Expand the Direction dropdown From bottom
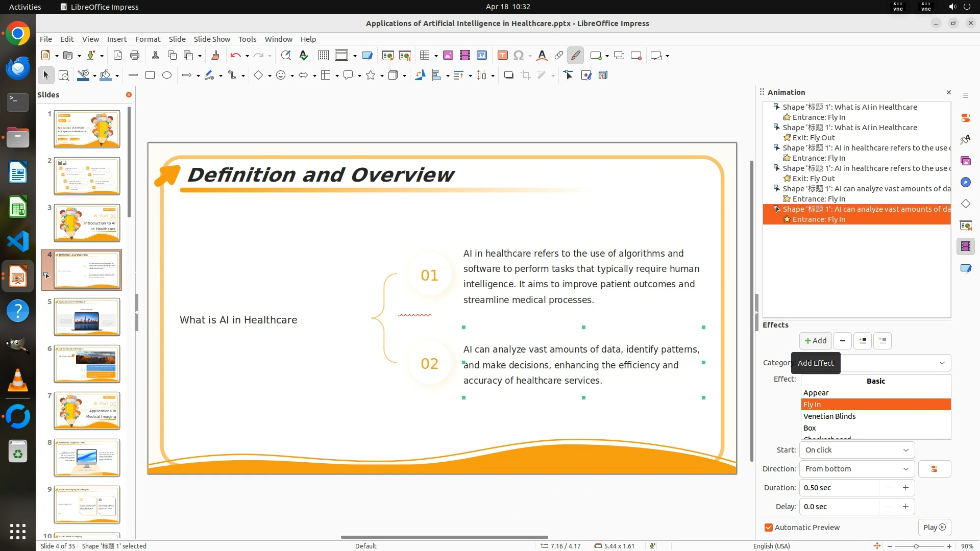980x551 pixels. 857,469
